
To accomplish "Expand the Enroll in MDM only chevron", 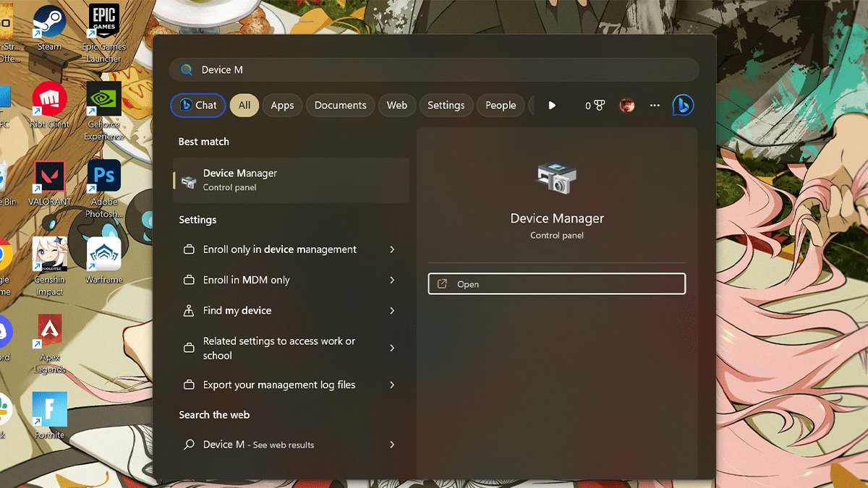I will 392,280.
